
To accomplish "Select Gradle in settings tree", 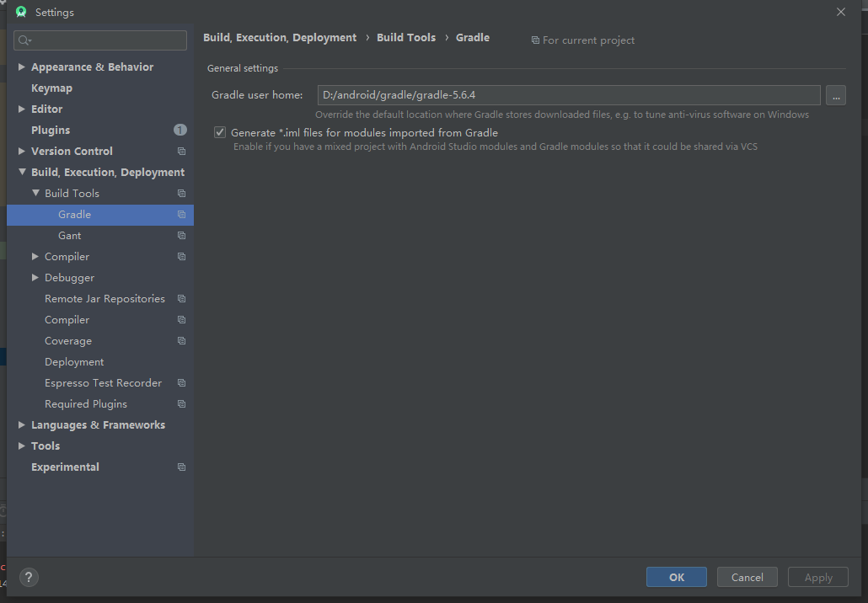I will [x=100, y=215].
